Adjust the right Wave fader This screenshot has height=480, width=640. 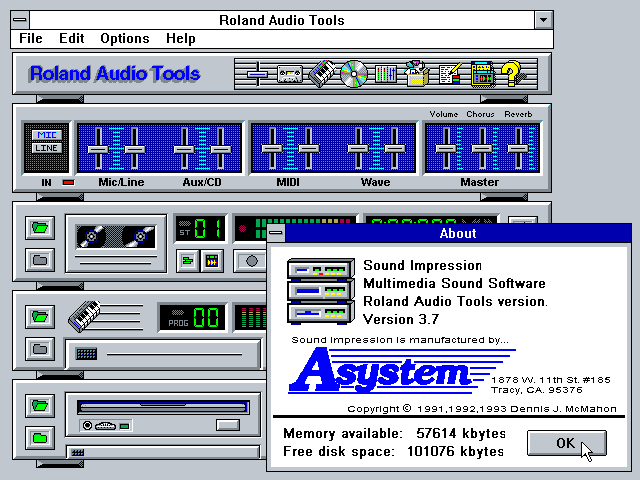coord(395,149)
